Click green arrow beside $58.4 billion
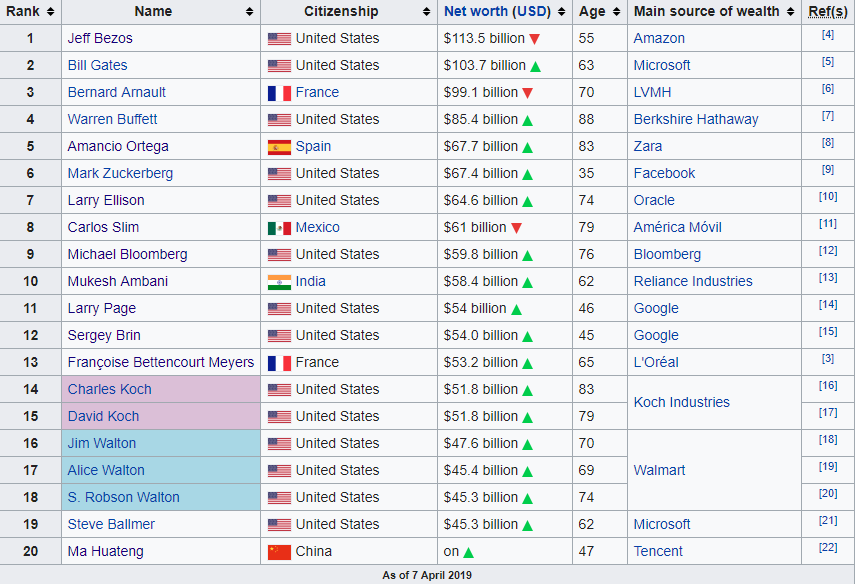The width and height of the screenshot is (858, 584). pyautogui.click(x=527, y=282)
